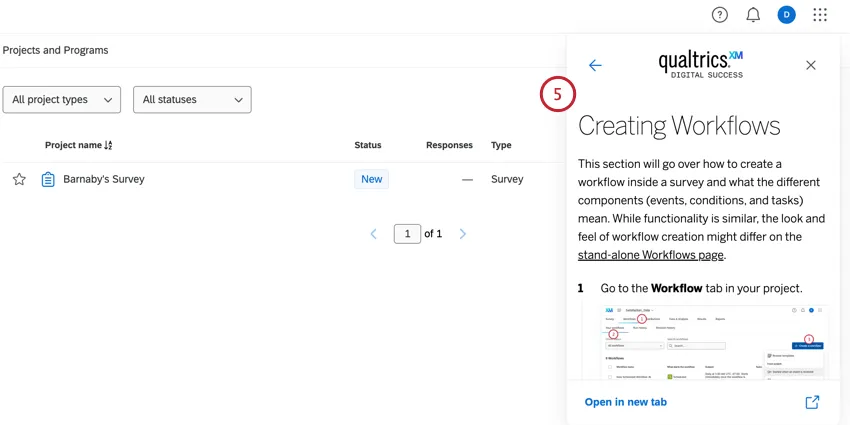Expand the All project types dropdown
Screen dimensions: 850x425
click(62, 100)
